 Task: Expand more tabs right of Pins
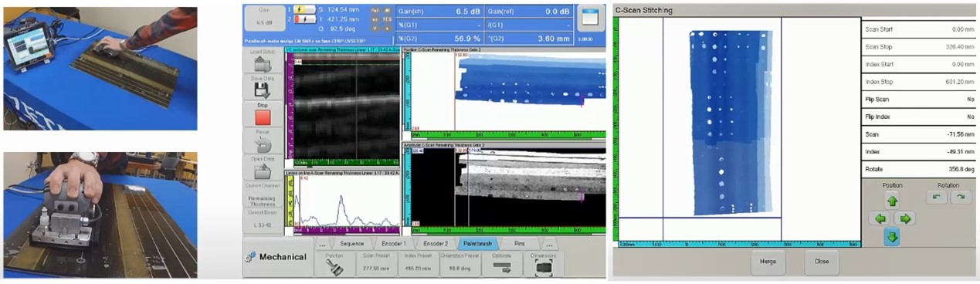click(x=549, y=243)
